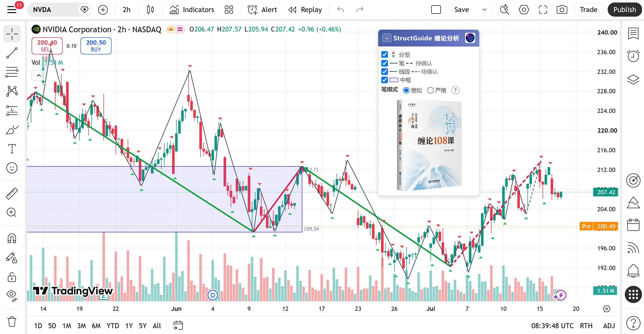The image size is (644, 334).
Task: Toggle magnet mode
Action: [x=12, y=238]
